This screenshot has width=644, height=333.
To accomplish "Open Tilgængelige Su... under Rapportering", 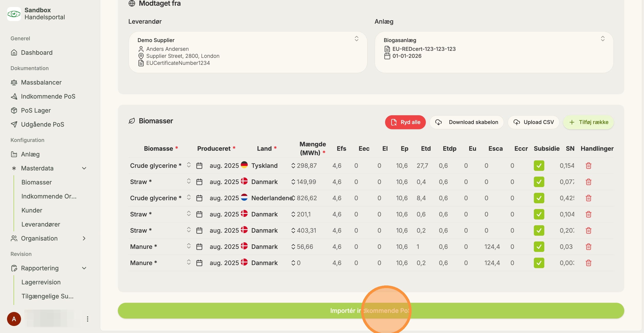I will (x=48, y=296).
